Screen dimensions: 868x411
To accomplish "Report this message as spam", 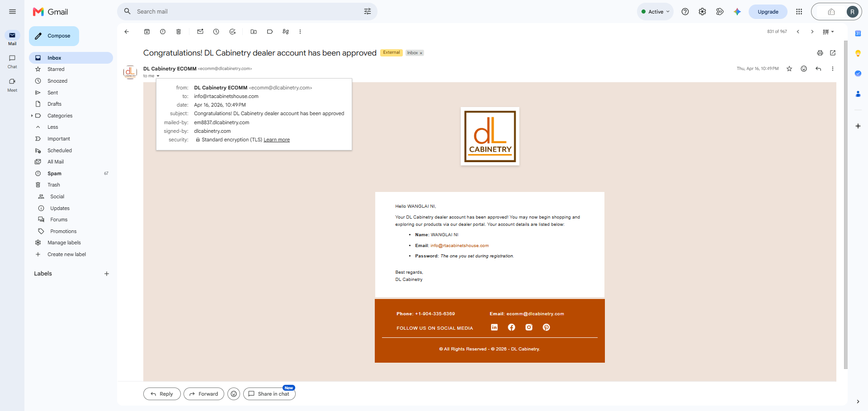I will coord(163,32).
